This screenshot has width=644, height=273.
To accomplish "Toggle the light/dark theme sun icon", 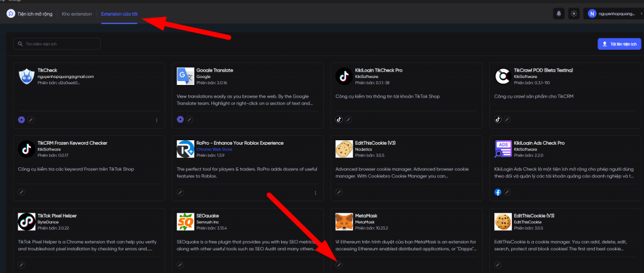I will click(574, 14).
